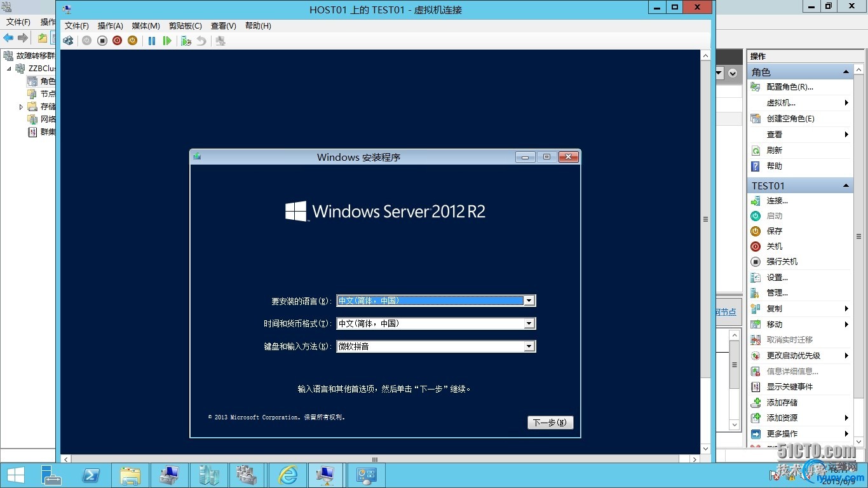Pause the virtual machine from toolbar

point(152,41)
